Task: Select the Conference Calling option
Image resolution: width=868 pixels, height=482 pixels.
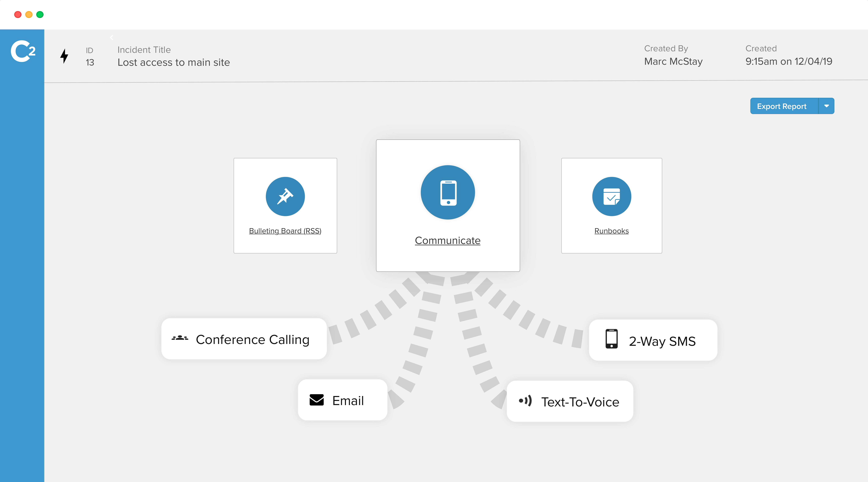Action: point(252,340)
